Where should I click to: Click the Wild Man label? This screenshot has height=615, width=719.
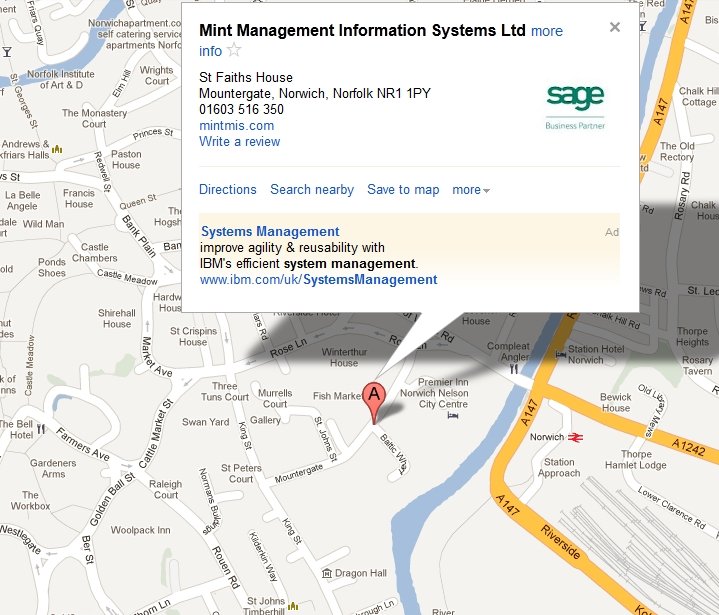44,224
